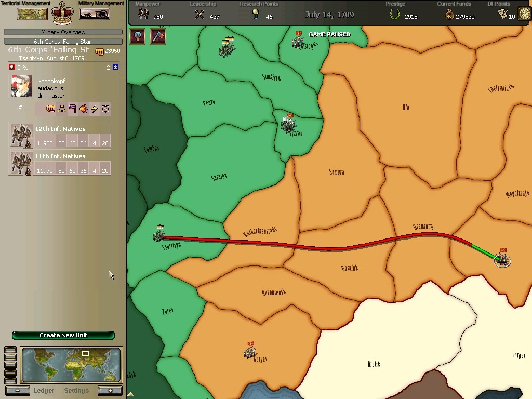Screen dimensions: 532x399
Task: Open the Settings menu
Action: 76,391
